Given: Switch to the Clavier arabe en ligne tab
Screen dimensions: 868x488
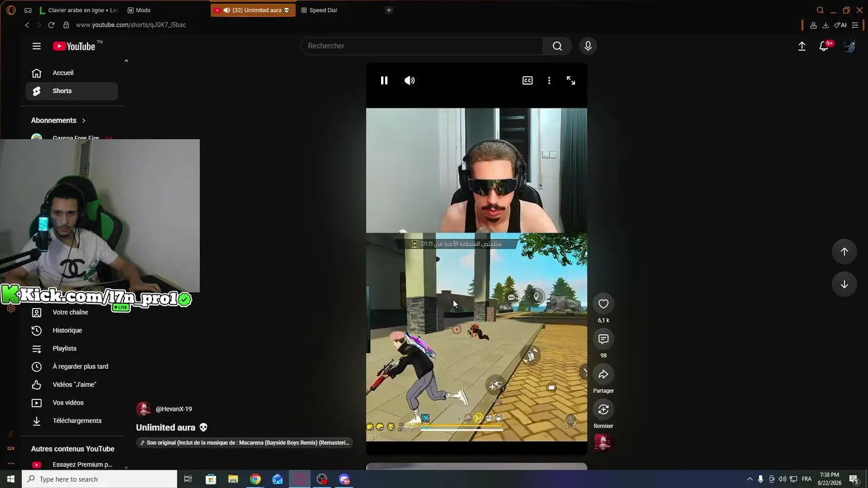Looking at the screenshot, I should pos(78,10).
